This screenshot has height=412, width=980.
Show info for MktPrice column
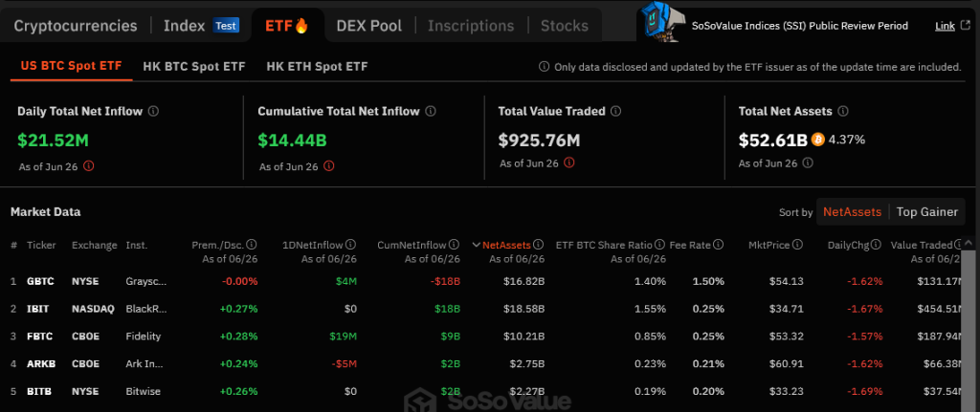(x=797, y=245)
